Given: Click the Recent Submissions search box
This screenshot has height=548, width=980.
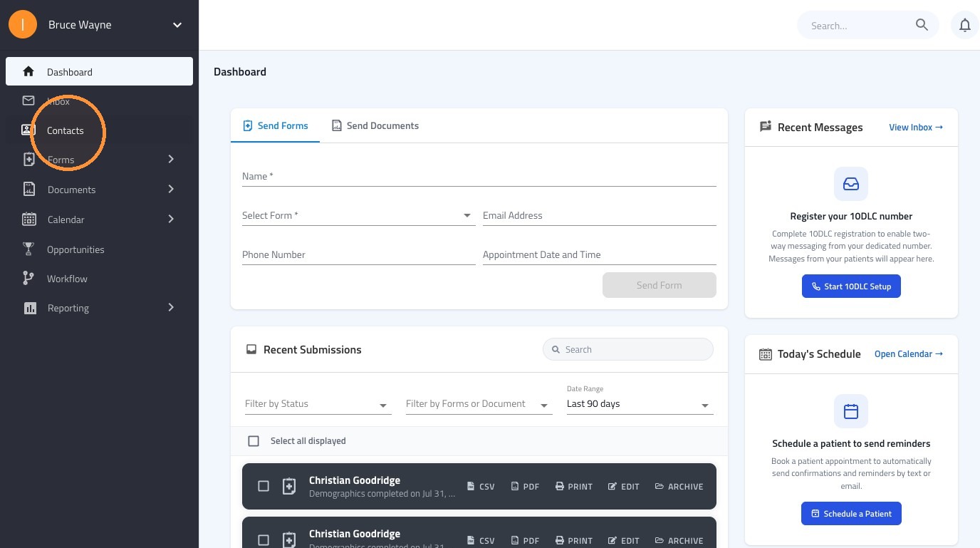Looking at the screenshot, I should click(628, 349).
